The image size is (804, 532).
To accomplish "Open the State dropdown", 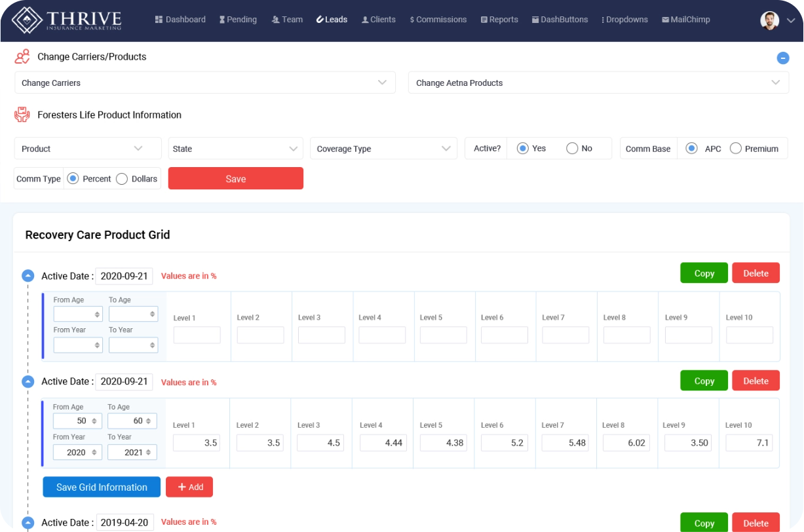I will pos(236,148).
